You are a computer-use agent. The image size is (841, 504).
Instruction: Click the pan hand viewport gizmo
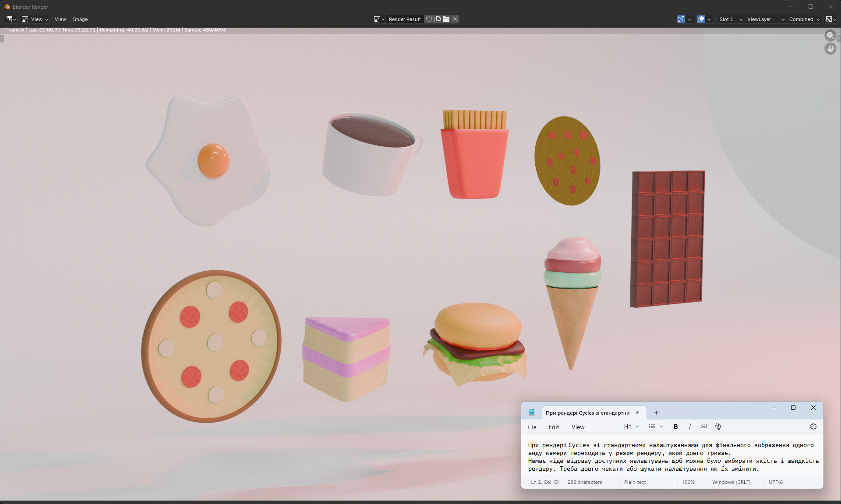[830, 49]
